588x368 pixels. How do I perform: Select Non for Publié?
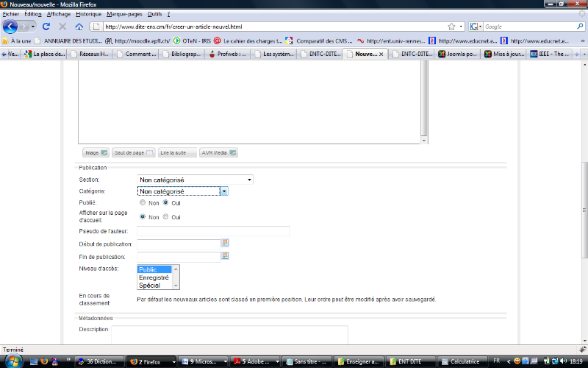[x=143, y=202]
